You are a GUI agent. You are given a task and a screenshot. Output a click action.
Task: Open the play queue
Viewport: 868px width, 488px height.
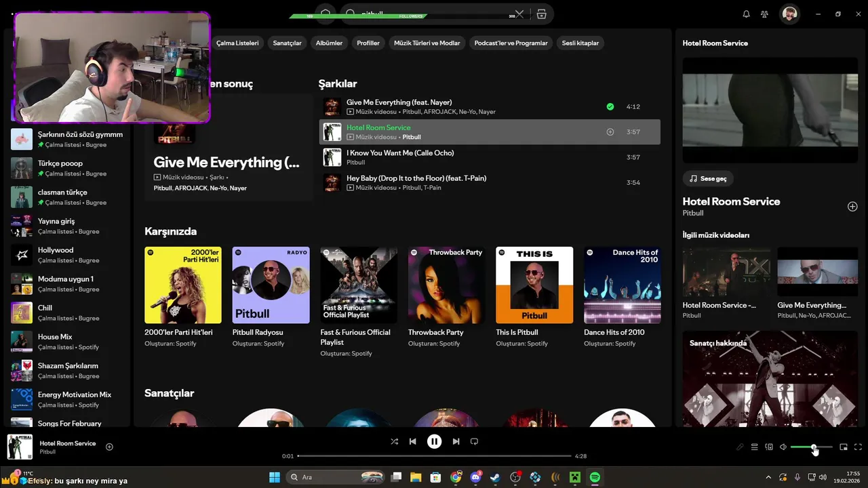coord(754,447)
